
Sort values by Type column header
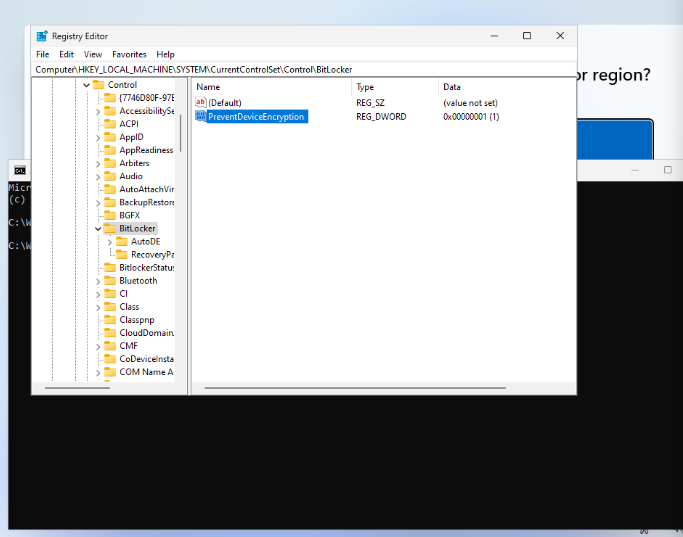click(x=395, y=87)
